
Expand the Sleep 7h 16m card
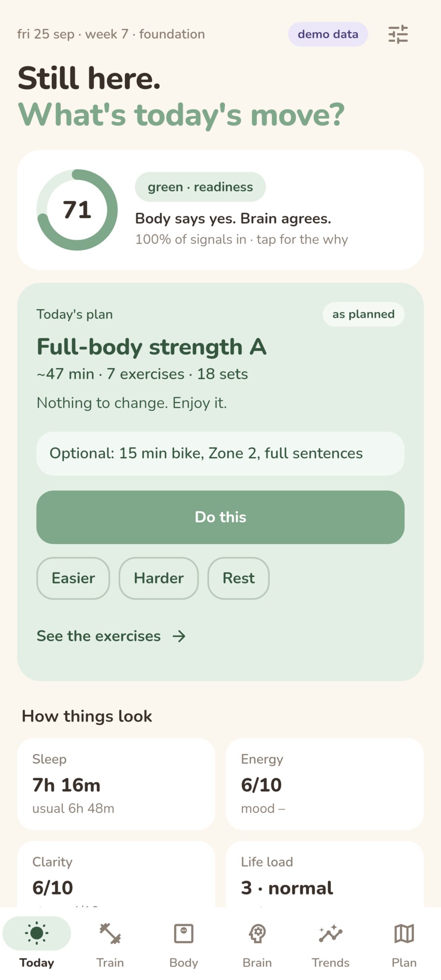coord(116,783)
